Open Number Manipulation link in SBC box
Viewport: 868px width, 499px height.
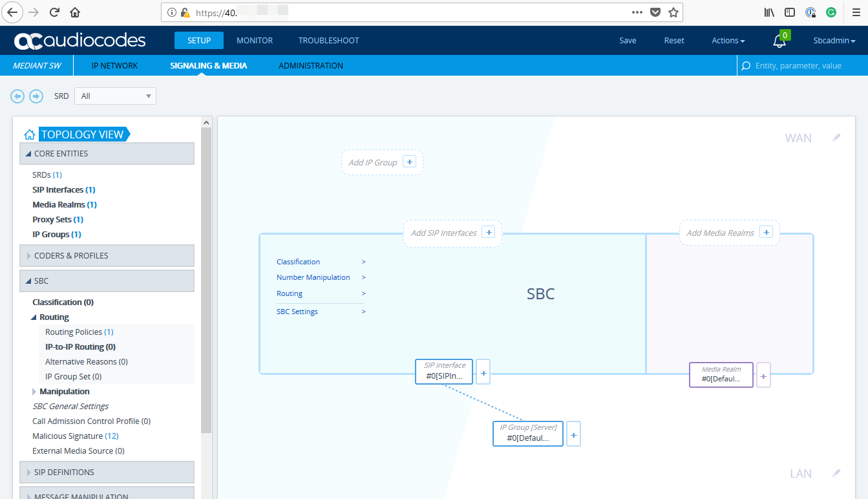pyautogui.click(x=313, y=277)
